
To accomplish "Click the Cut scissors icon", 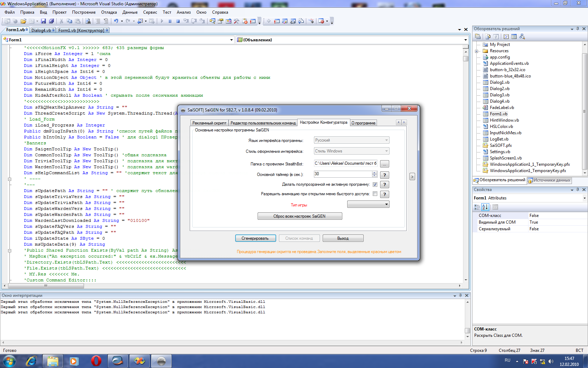I will (x=61, y=21).
